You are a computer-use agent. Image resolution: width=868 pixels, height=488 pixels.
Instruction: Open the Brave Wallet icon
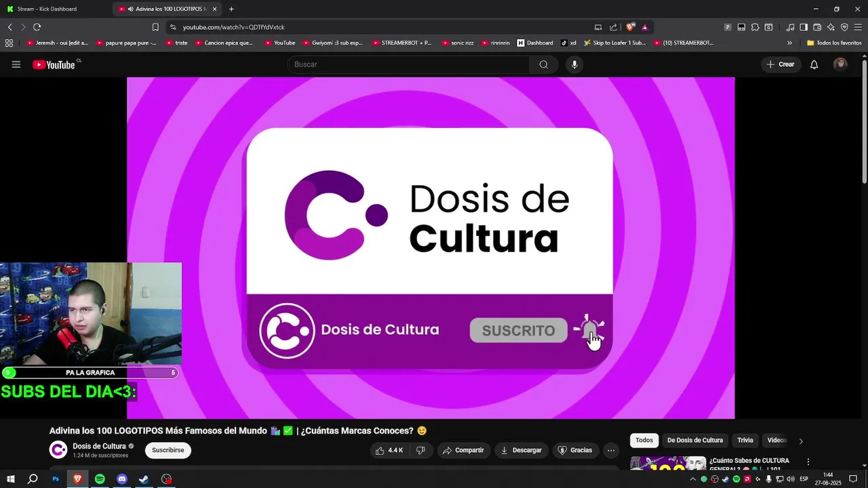pos(817,27)
